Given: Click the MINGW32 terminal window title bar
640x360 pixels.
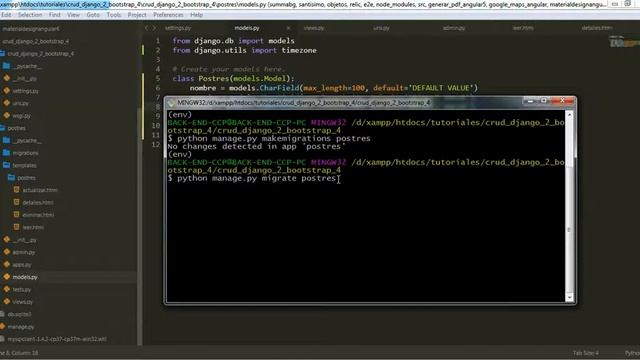Looking at the screenshot, I should click(304, 103).
